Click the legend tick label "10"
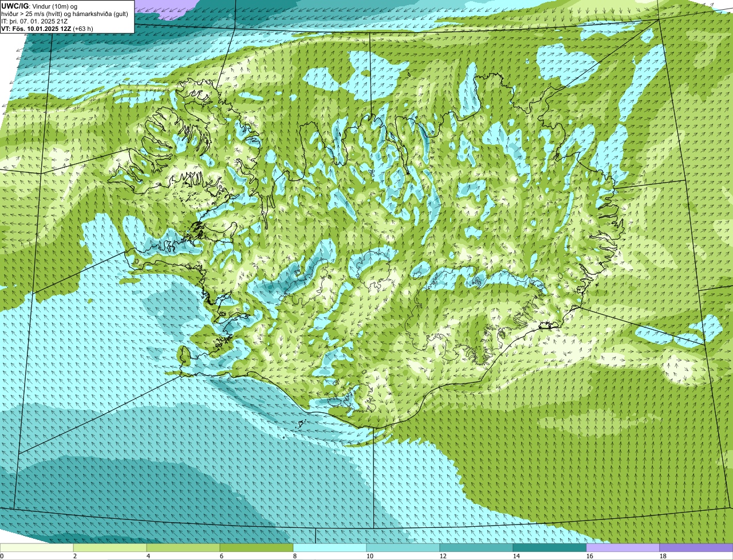The image size is (733, 560). 370,556
